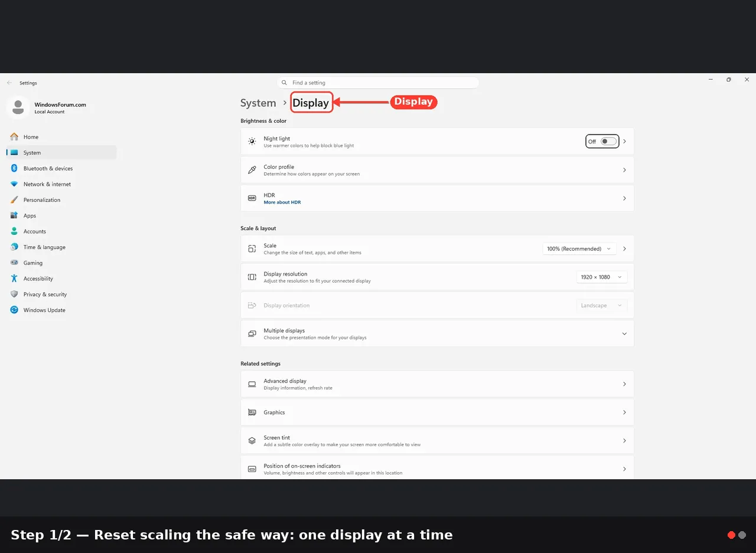Viewport: 756px width, 553px height.
Task: Go to Home in sidebar
Action: coord(61,137)
